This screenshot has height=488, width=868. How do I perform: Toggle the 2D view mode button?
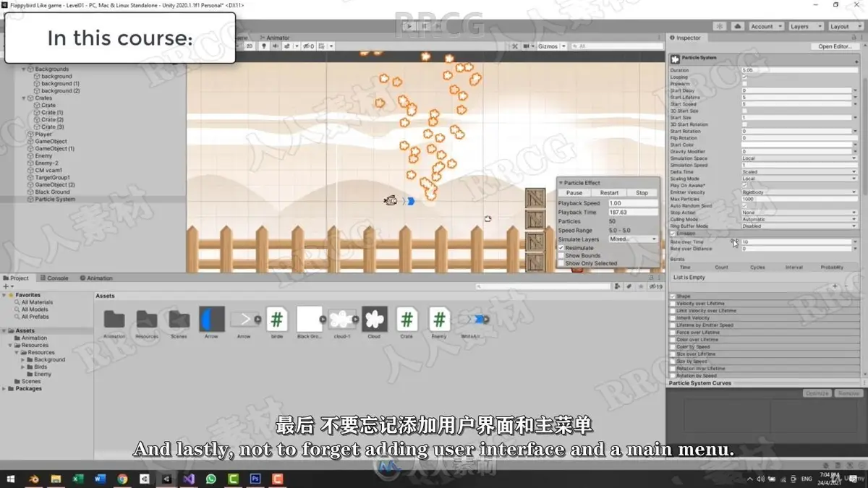pyautogui.click(x=250, y=46)
